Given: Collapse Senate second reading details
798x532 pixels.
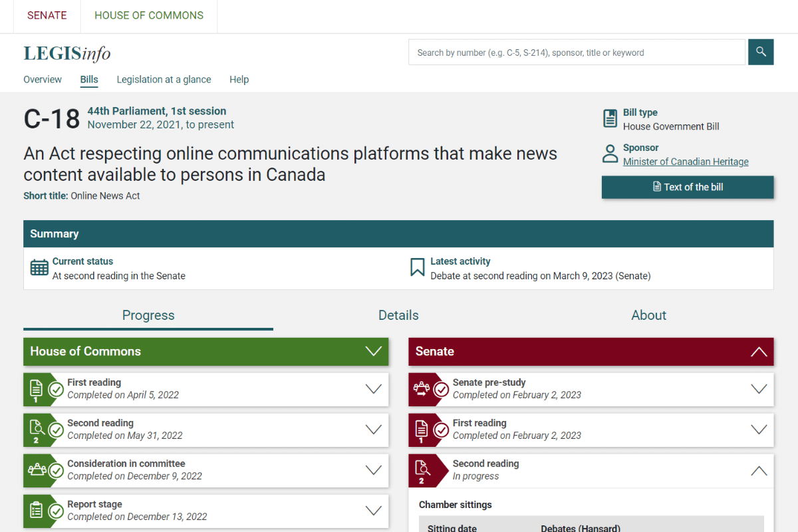Looking at the screenshot, I should [x=759, y=471].
